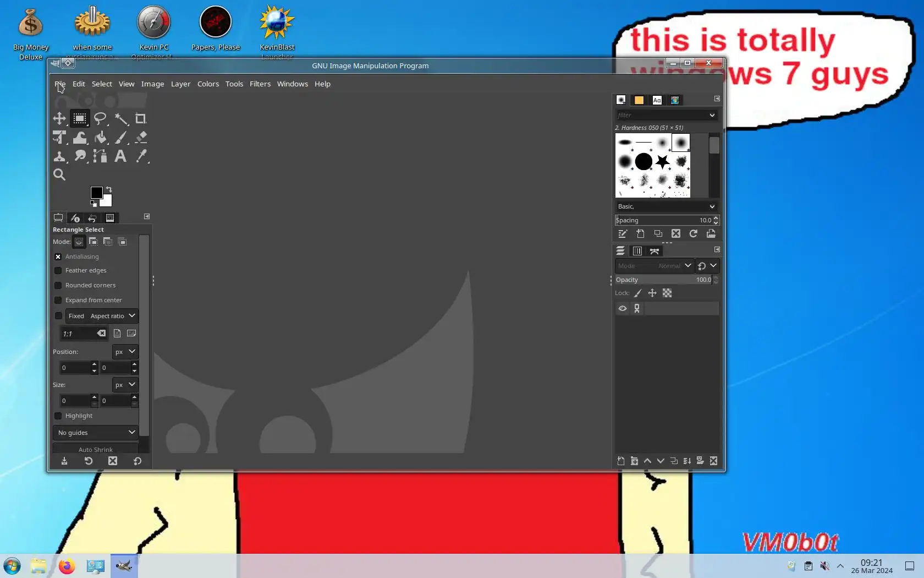Enable the Feather edges checkbox
The image size is (924, 578).
(58, 270)
